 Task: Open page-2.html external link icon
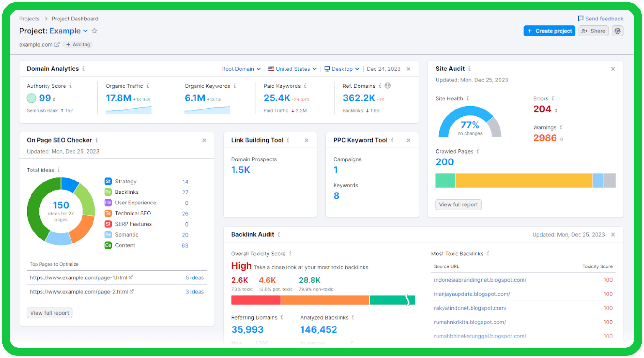[x=132, y=291]
